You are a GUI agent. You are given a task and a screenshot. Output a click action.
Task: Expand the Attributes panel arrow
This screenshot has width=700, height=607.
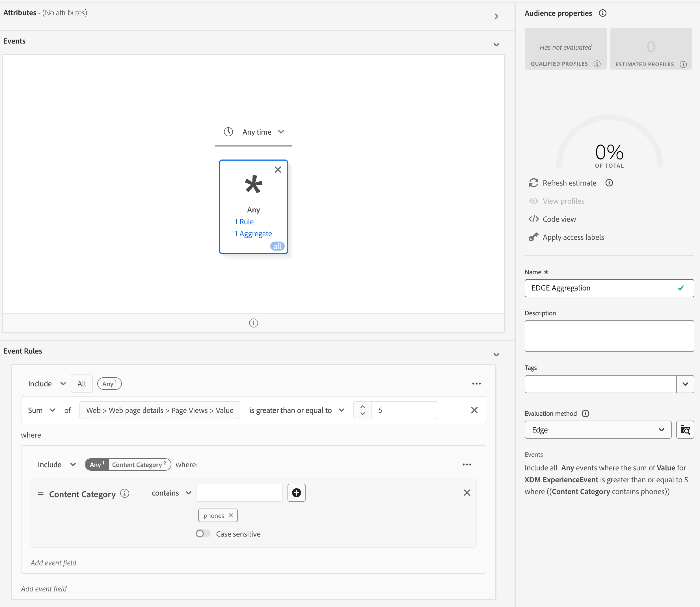pyautogui.click(x=496, y=16)
